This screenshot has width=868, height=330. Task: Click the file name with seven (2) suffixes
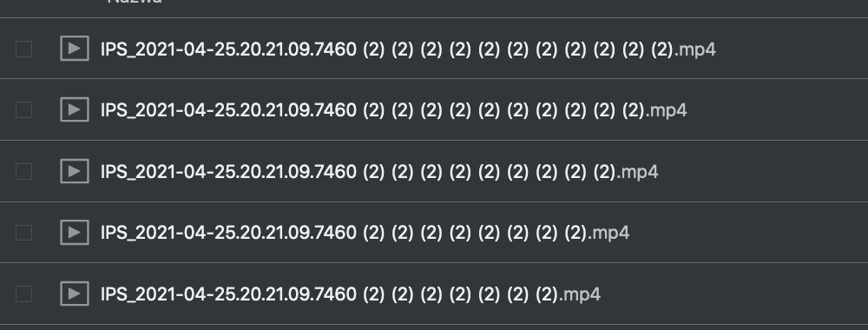click(351, 294)
